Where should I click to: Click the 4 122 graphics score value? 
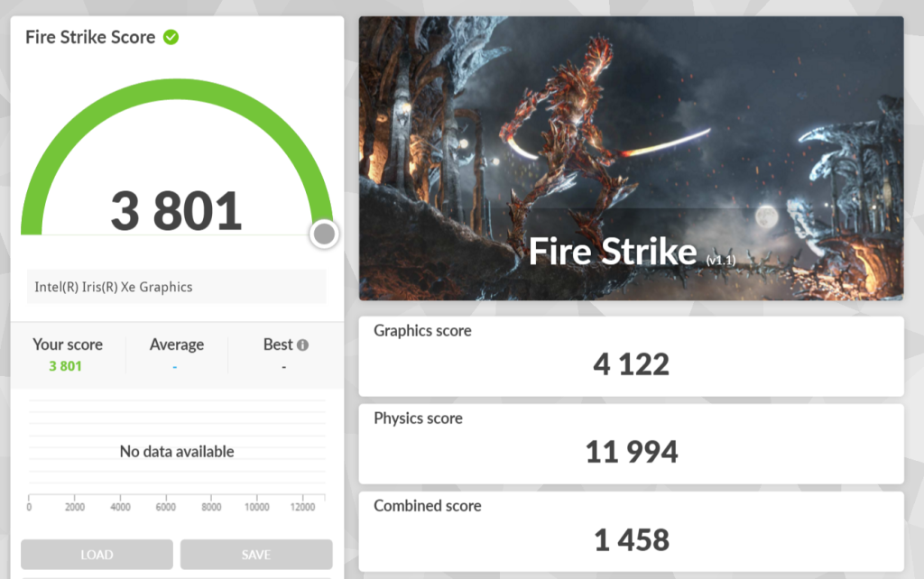coord(631,364)
